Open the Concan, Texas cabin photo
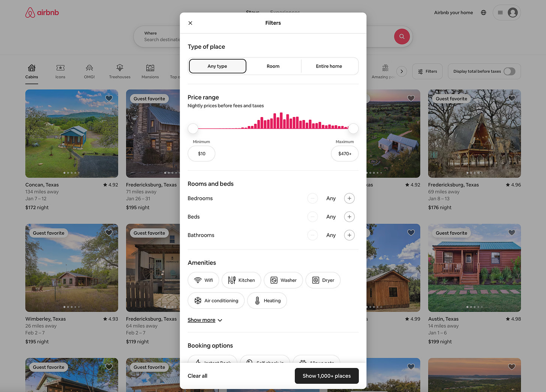This screenshot has width=546, height=392. (72, 134)
